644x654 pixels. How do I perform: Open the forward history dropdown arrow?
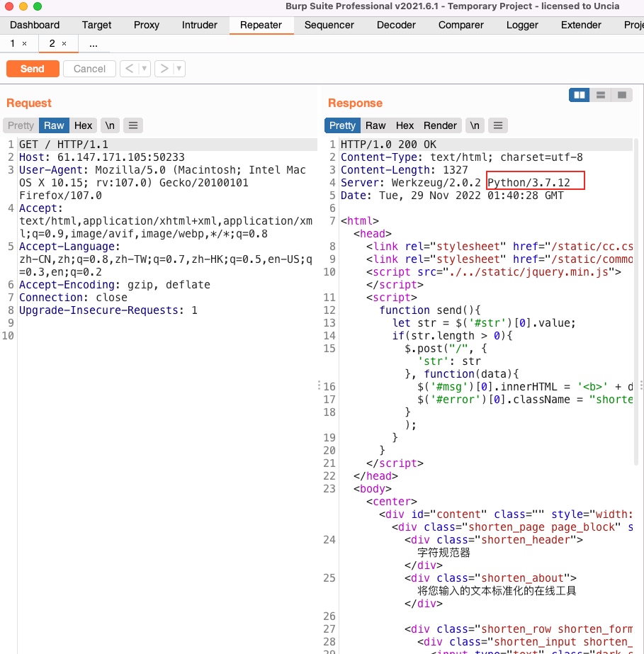(179, 69)
